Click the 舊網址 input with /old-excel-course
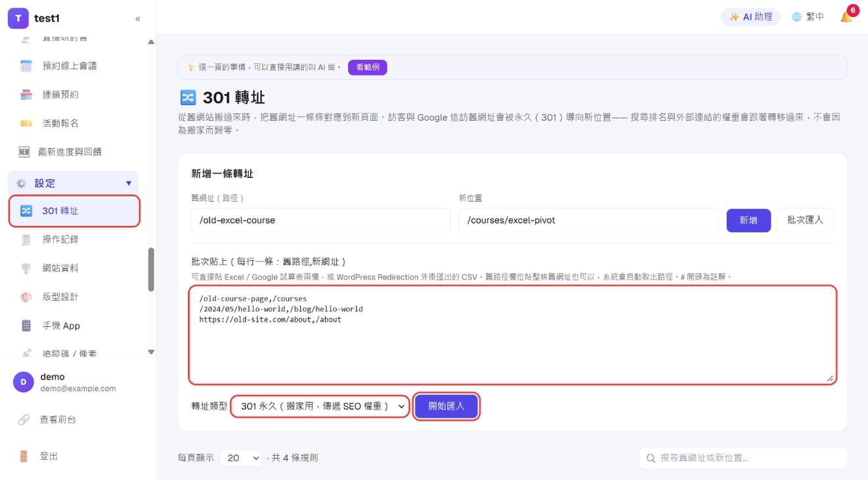868x480 pixels. click(320, 221)
